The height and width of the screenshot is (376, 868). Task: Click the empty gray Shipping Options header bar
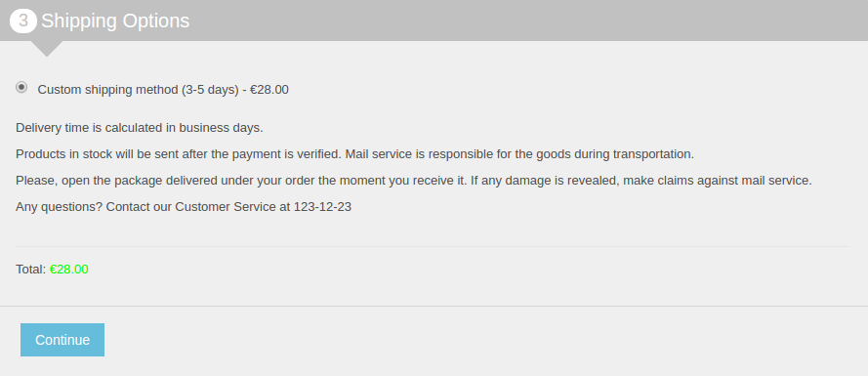[x=526, y=21]
